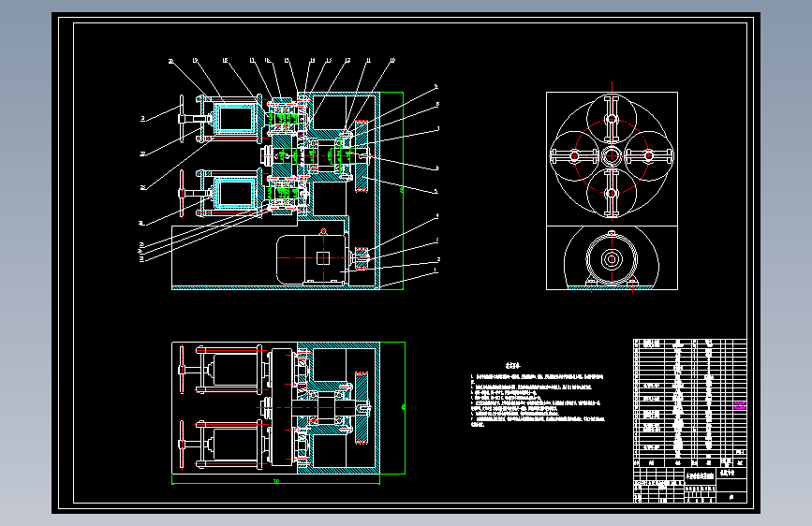Select the motor end view with concentric circles
The height and width of the screenshot is (526, 812).
(612, 258)
